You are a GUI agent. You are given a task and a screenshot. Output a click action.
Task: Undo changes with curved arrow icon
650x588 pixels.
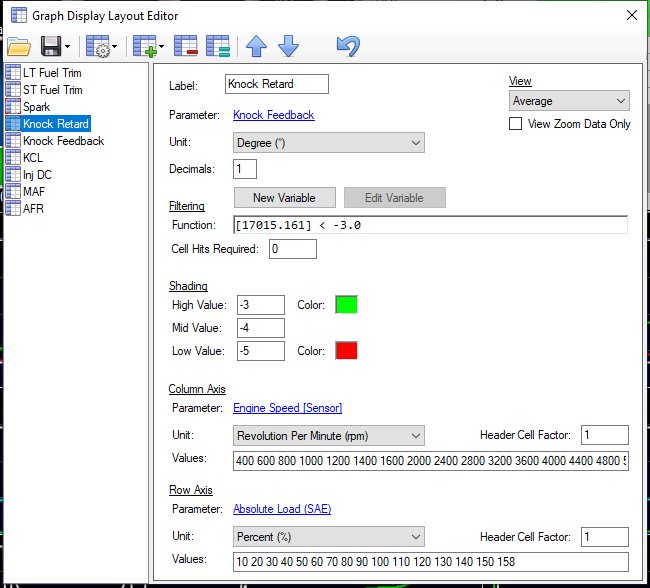click(348, 46)
